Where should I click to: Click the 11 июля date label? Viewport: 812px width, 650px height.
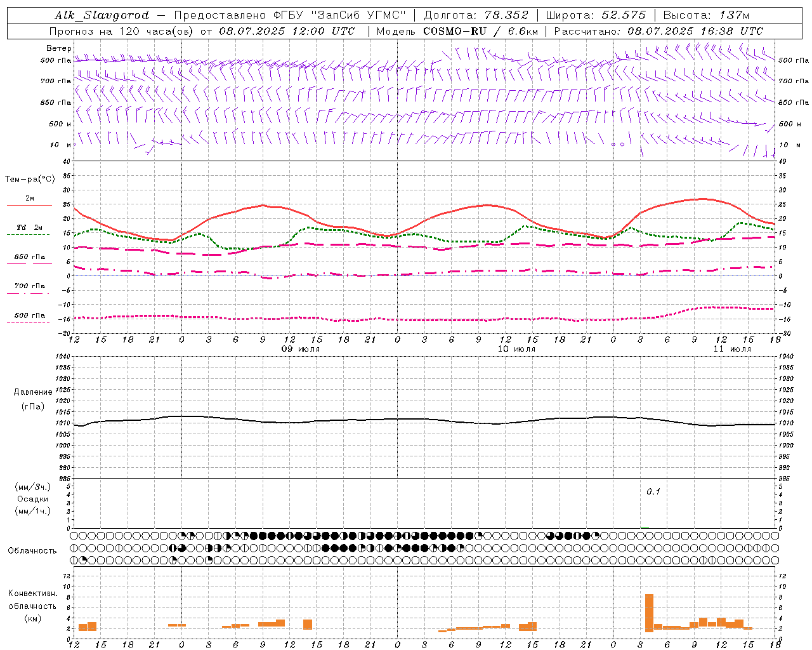732,349
